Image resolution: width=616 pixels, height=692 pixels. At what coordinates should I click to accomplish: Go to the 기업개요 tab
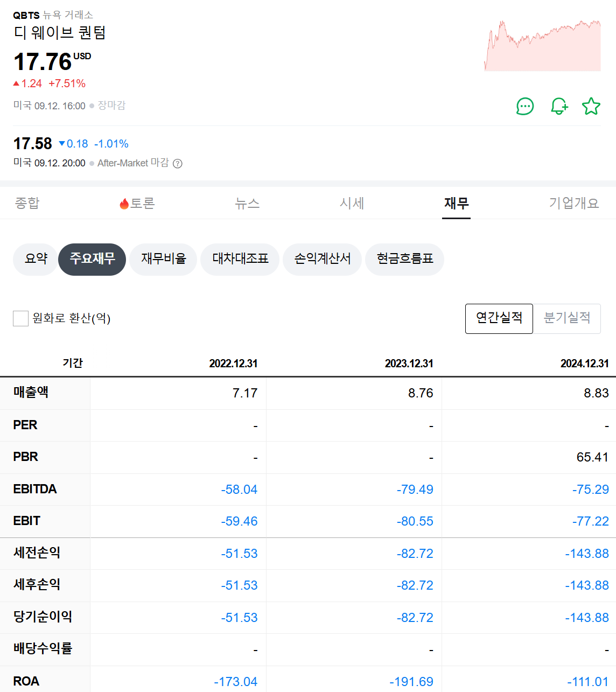coord(574,203)
